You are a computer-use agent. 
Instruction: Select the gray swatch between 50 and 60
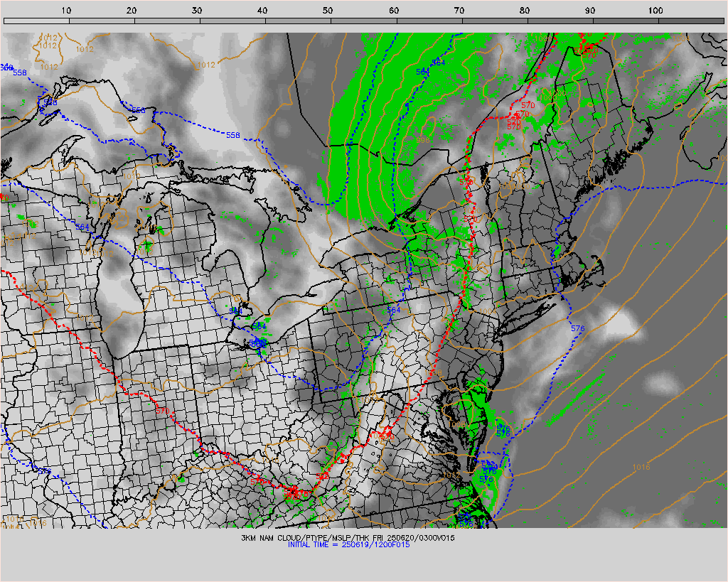coord(363,21)
